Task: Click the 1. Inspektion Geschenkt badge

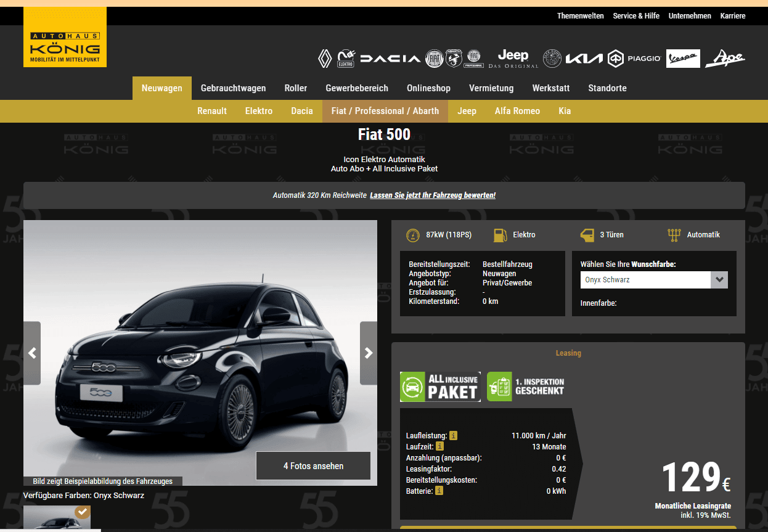Action: pos(526,387)
